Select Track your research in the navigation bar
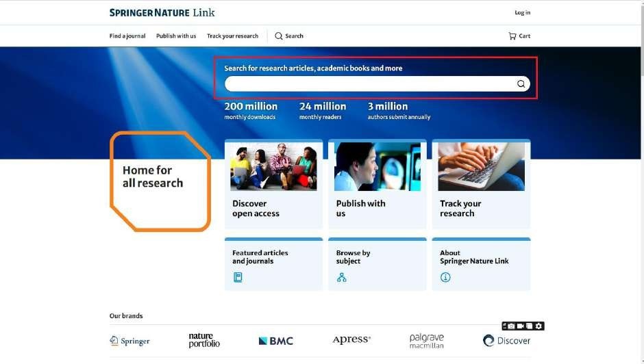644x364 pixels. pos(232,36)
